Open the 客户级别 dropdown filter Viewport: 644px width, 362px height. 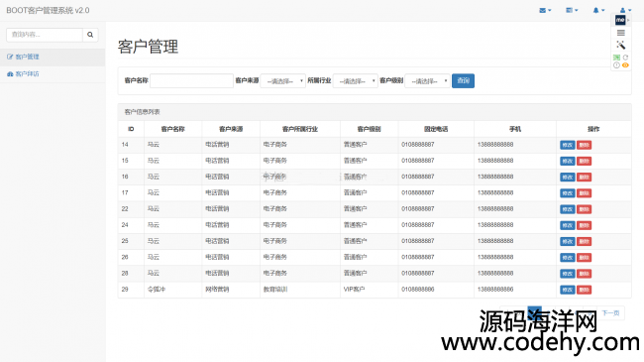(427, 81)
